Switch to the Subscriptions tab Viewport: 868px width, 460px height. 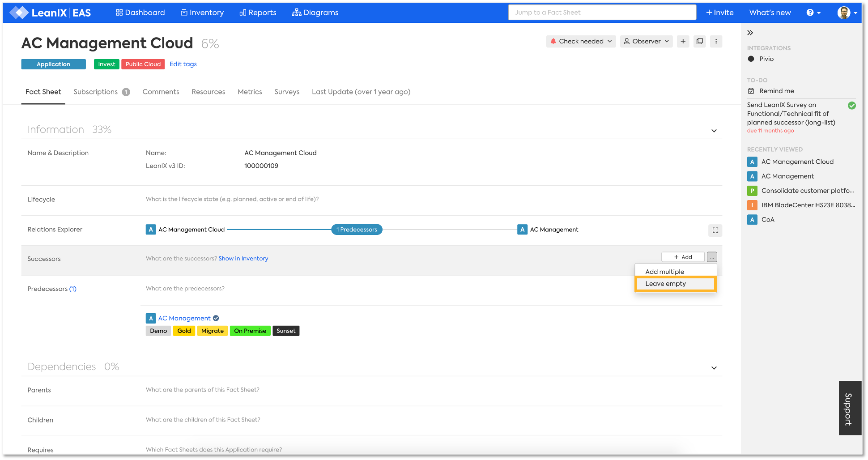coord(102,92)
